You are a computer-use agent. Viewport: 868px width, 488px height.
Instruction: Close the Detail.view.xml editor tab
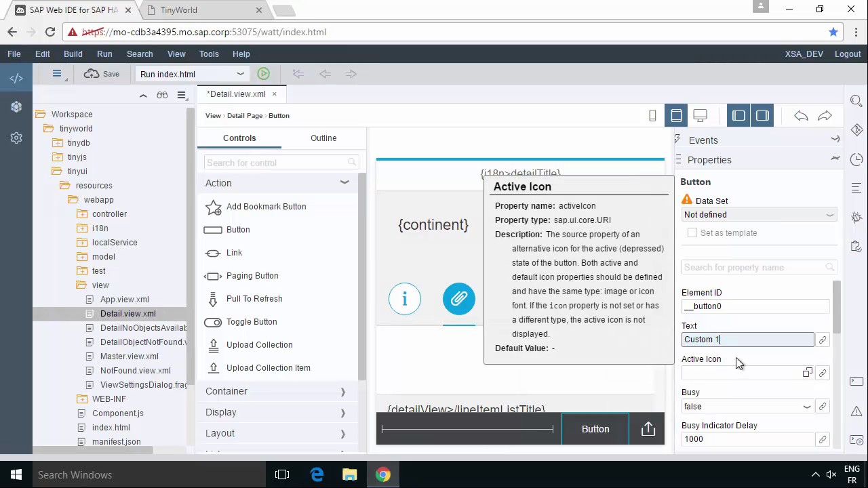[274, 94]
